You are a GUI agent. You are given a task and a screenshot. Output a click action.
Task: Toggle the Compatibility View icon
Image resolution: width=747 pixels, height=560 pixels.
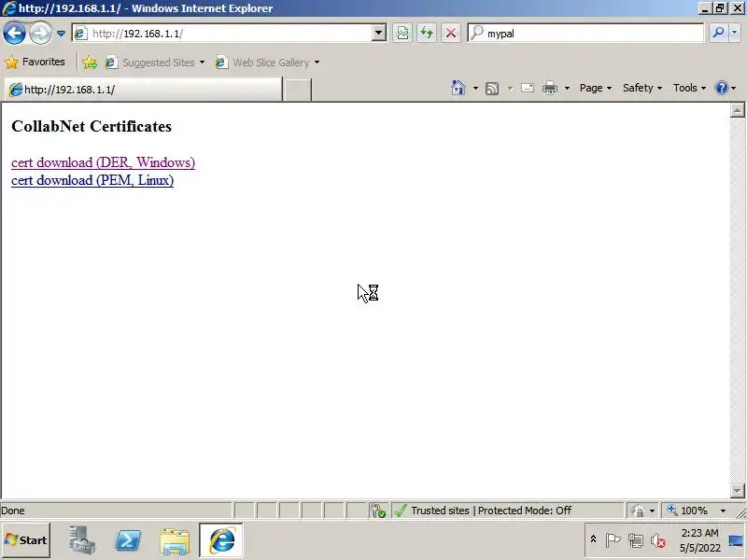coord(402,34)
